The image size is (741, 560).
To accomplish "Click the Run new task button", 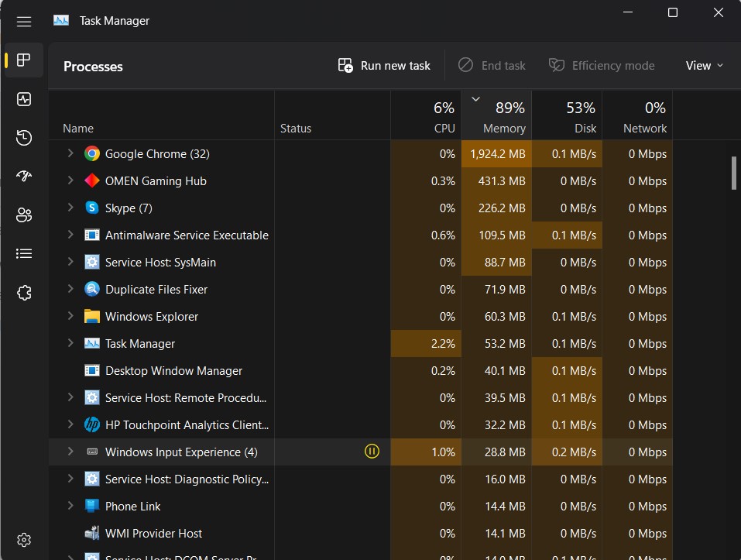I will tap(383, 65).
